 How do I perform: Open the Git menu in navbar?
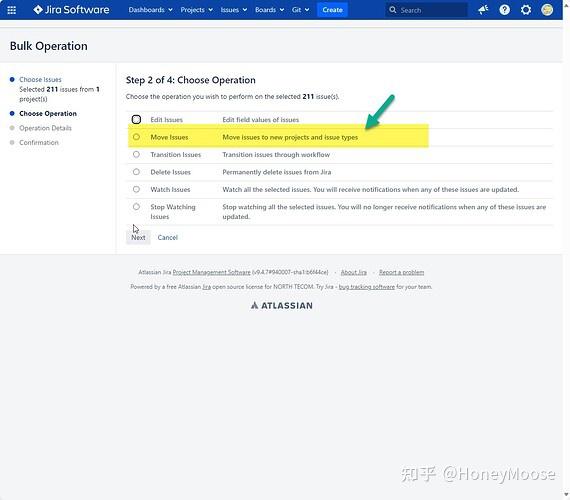click(300, 10)
